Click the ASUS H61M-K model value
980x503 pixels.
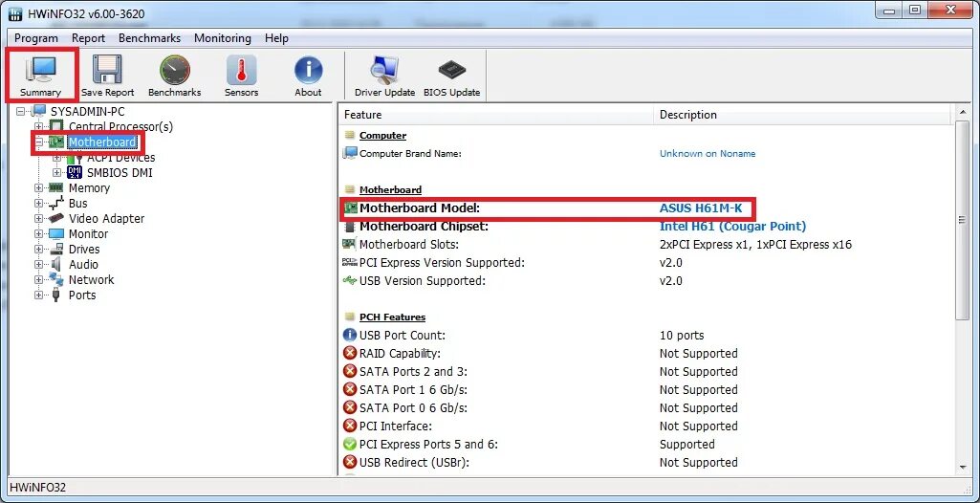pyautogui.click(x=701, y=208)
